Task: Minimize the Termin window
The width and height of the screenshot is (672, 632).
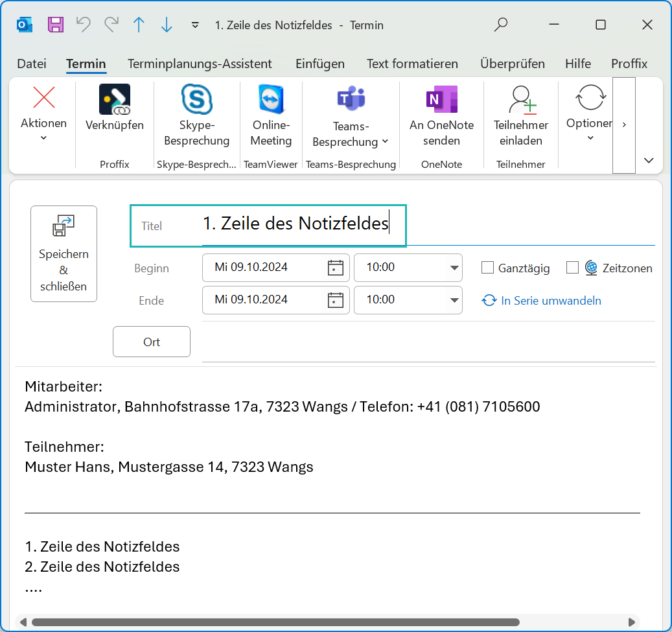Action: pyautogui.click(x=554, y=25)
